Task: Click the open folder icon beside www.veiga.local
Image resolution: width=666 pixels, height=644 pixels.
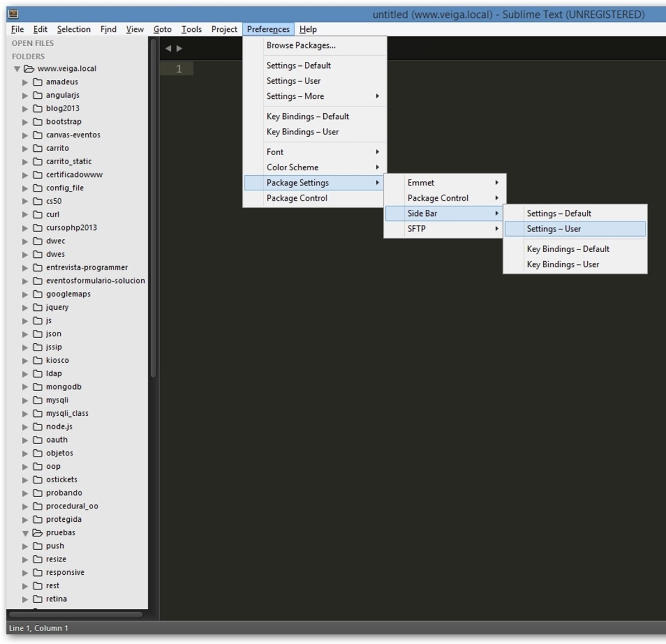Action: click(x=29, y=69)
